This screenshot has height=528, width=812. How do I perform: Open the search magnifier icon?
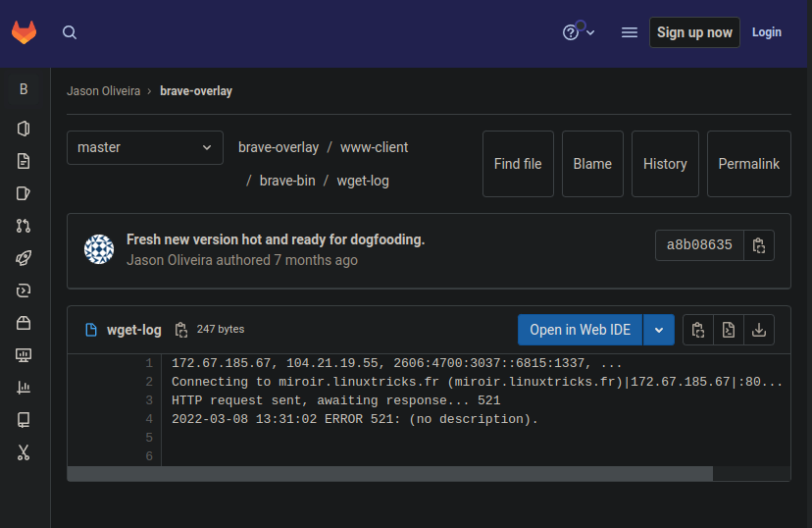pos(70,32)
